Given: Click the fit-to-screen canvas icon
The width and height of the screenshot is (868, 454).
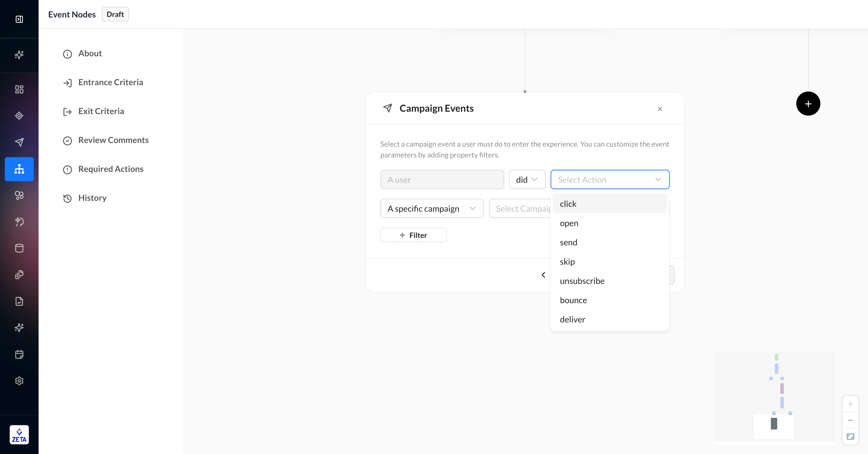Looking at the screenshot, I should pos(850,437).
